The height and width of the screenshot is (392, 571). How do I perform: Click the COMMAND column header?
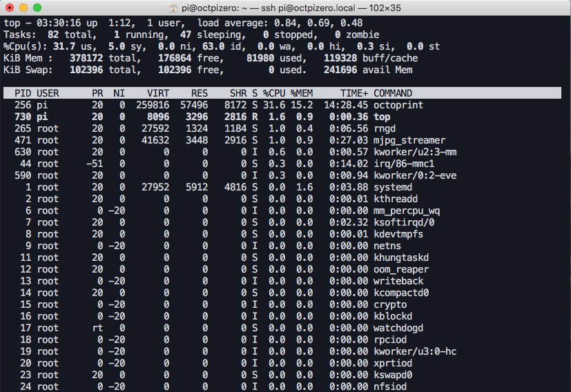tap(393, 93)
